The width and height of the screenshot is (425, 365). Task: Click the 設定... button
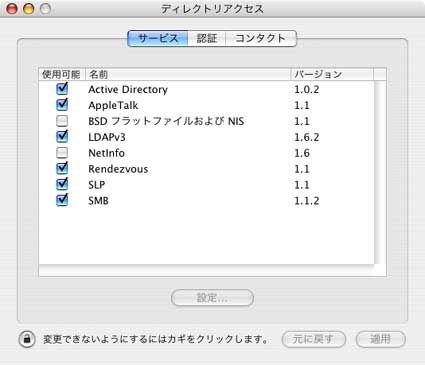pos(212,298)
